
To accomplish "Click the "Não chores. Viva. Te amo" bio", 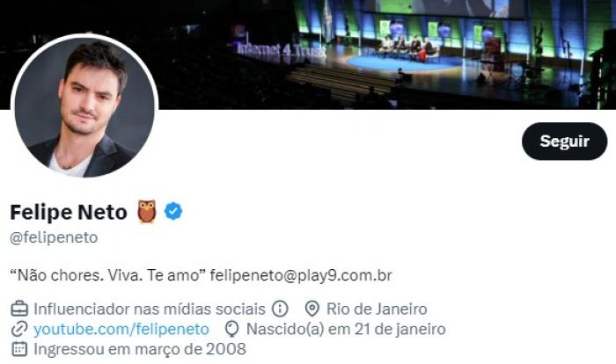I will pos(108,275).
